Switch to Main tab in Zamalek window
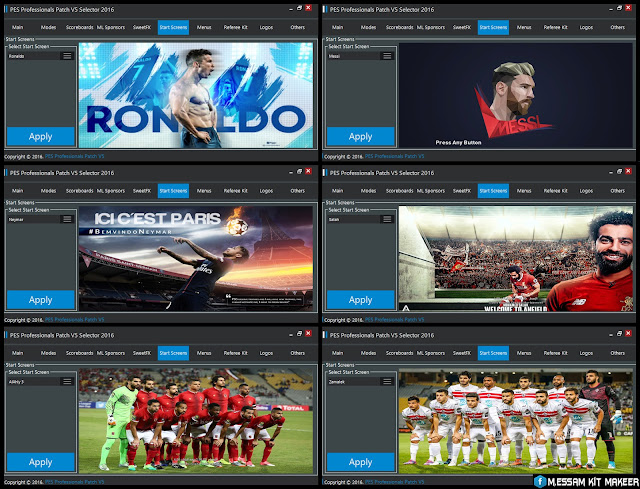Viewport: 640px width, 489px height. [338, 353]
